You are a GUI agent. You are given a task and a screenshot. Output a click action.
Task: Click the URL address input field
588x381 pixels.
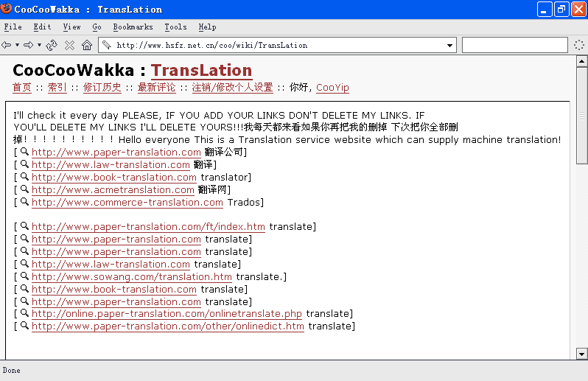coord(278,46)
